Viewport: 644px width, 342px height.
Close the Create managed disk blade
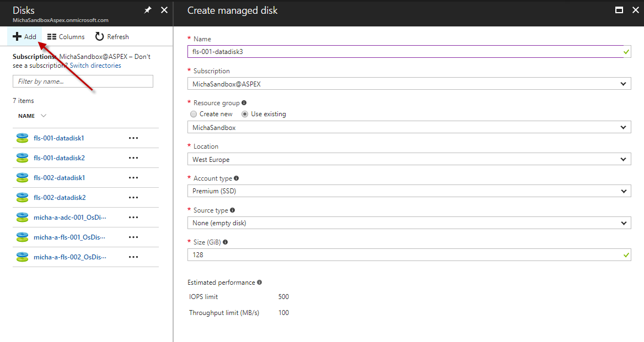click(x=635, y=10)
